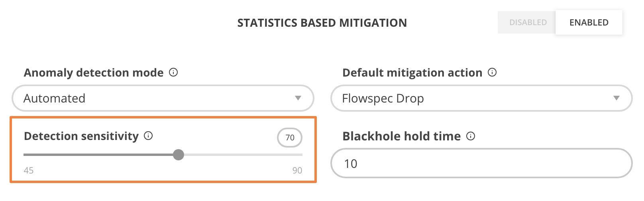
Task: Set statistics based mitigation to ENABLED
Action: 589,23
